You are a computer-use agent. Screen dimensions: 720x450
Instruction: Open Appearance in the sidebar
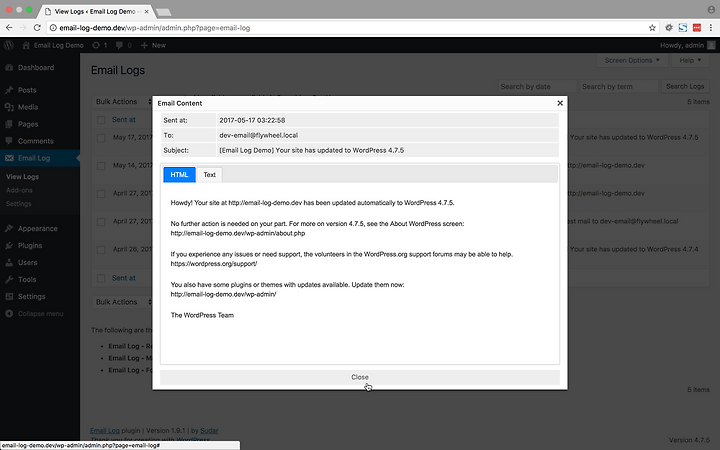pyautogui.click(x=38, y=229)
